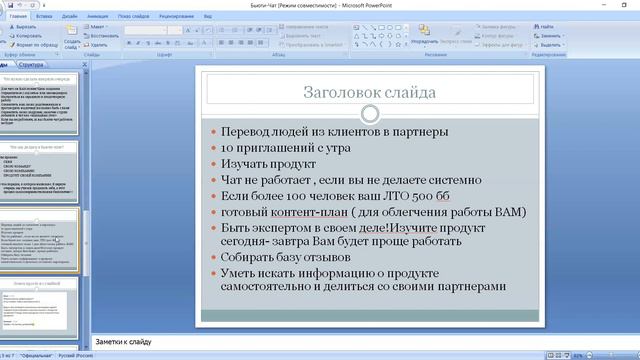Image resolution: width=640 pixels, height=360 pixels.
Task: Open the Рецензирование ribbon tab
Action: tap(176, 16)
